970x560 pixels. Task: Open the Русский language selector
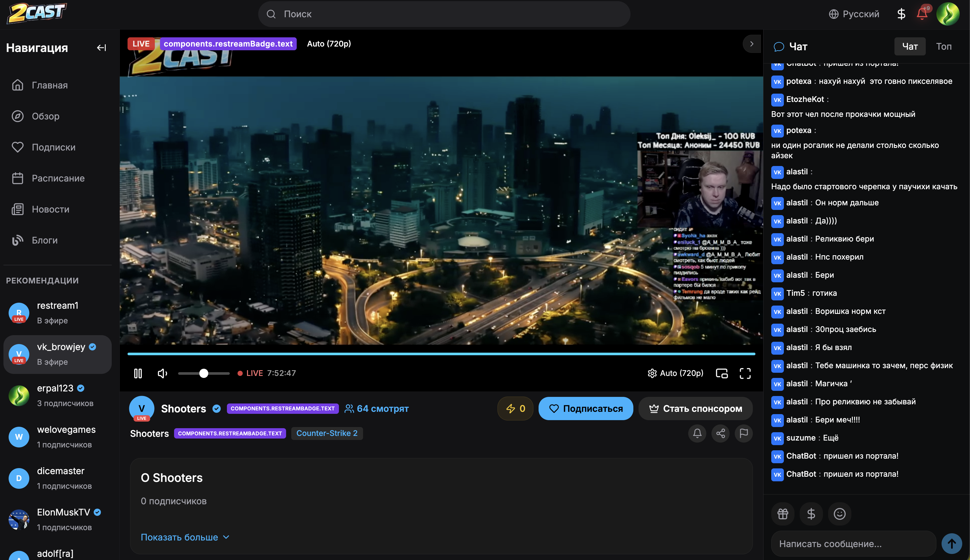click(854, 14)
